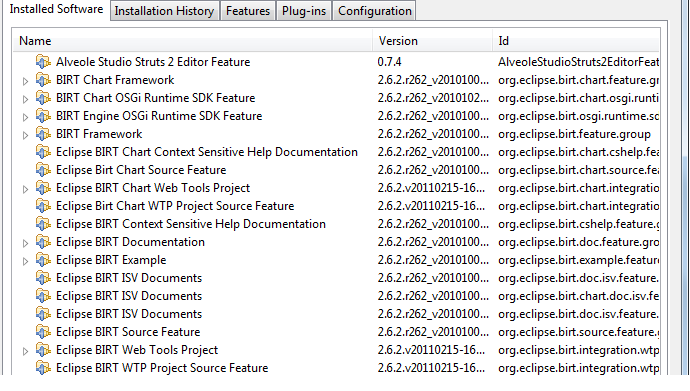Click the icon beside Eclipse BIRT Context Sensitive Help Documentation
Screen dimensions: 690x391
point(43,224)
